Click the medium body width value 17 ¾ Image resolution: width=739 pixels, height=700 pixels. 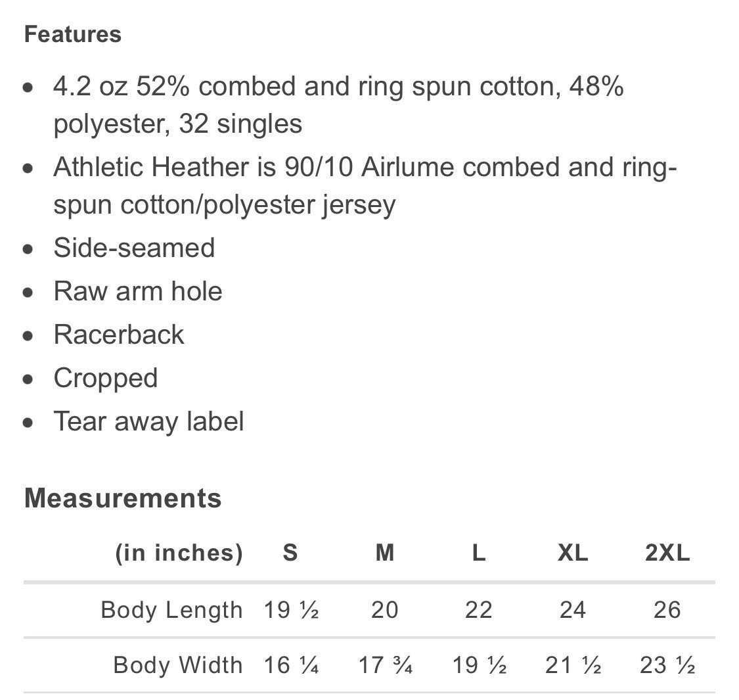pos(386,665)
